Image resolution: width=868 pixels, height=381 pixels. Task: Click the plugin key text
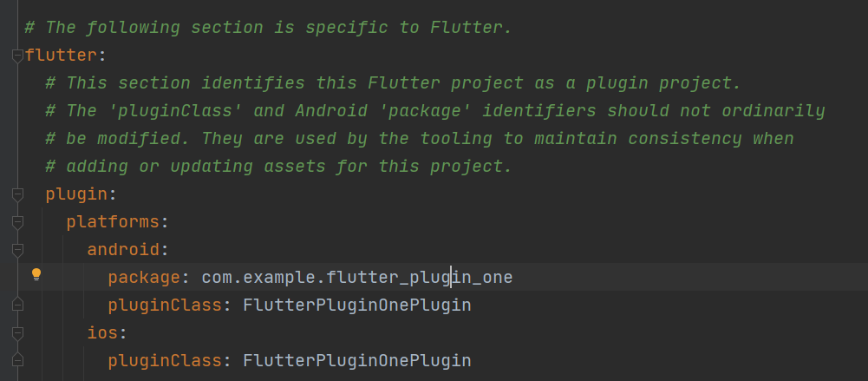(x=77, y=194)
